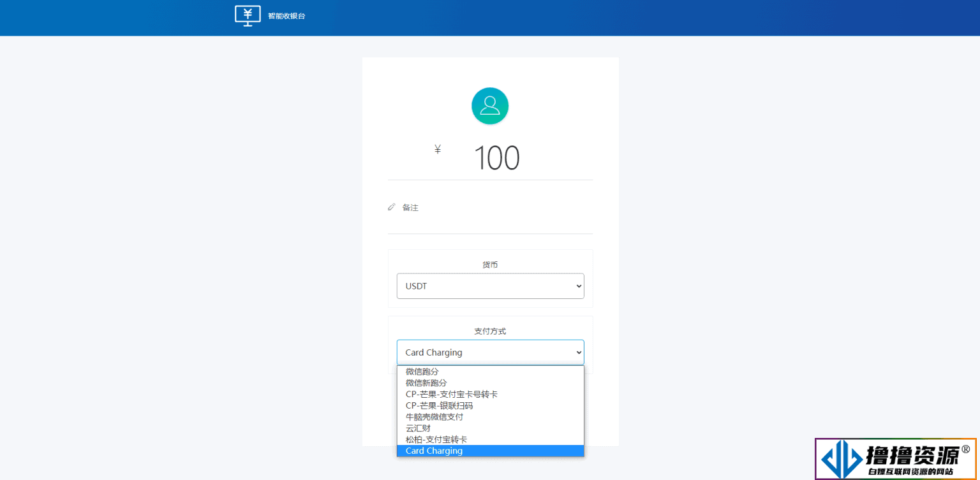Select CP-芒果-支付宝卡号转卡 option
Viewport: 980px width, 480px height.
(490, 395)
